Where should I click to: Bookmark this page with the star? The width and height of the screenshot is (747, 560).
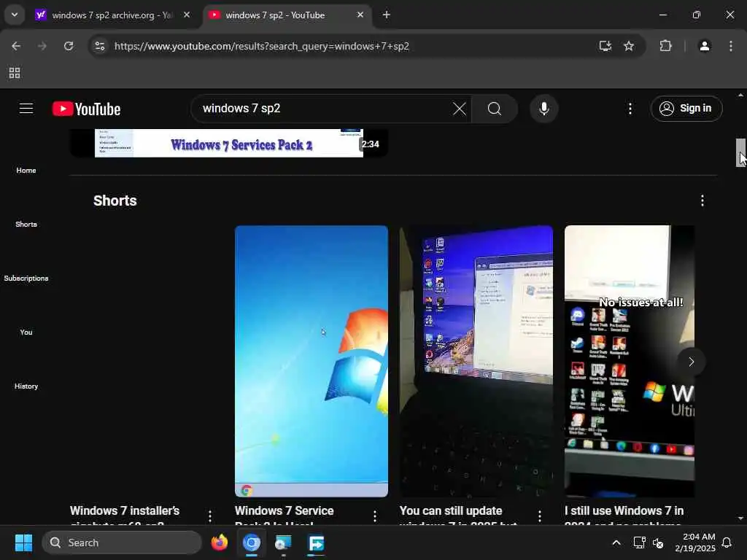tap(629, 46)
